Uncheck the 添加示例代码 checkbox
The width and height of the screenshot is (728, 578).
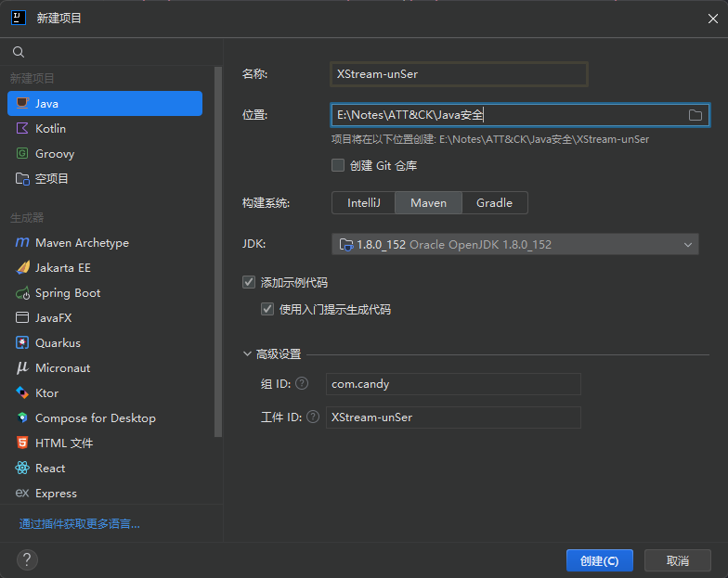249,282
